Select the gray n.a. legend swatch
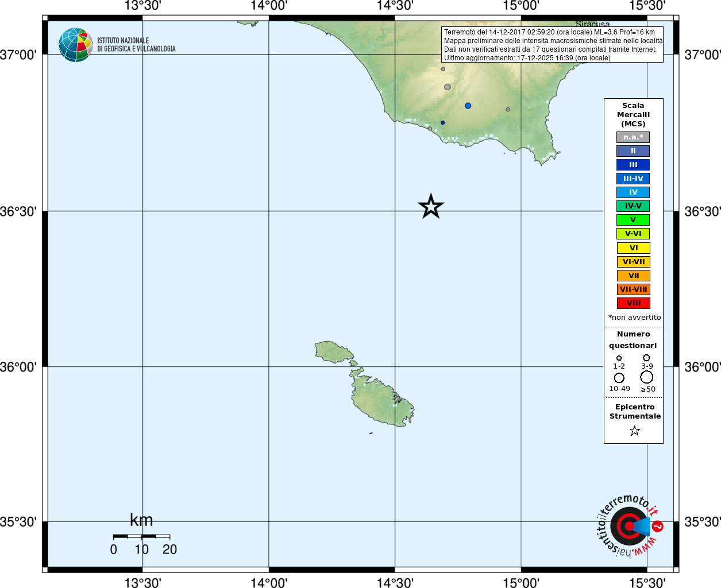This screenshot has width=721, height=588. pos(633,137)
